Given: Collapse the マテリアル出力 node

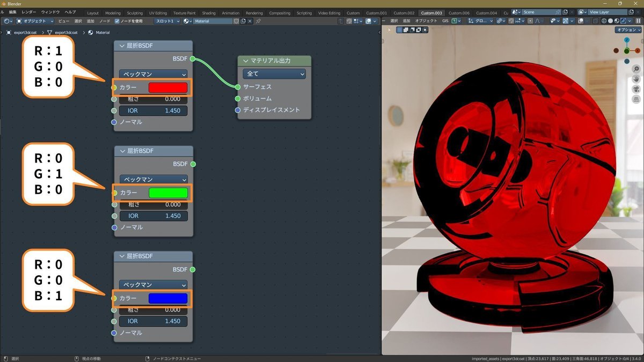Looking at the screenshot, I should (x=246, y=61).
